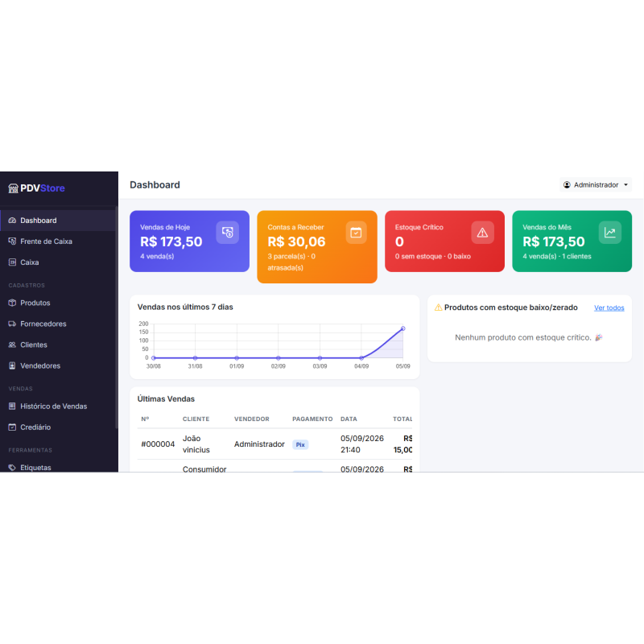Click the Frente de Caixa register icon
Viewport: 644px width, 644px height.
click(x=12, y=242)
